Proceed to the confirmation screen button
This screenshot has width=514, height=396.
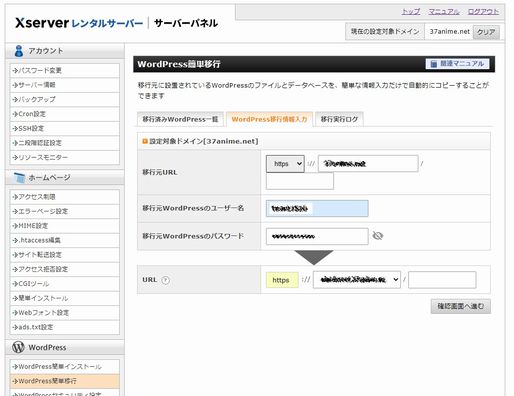click(461, 306)
